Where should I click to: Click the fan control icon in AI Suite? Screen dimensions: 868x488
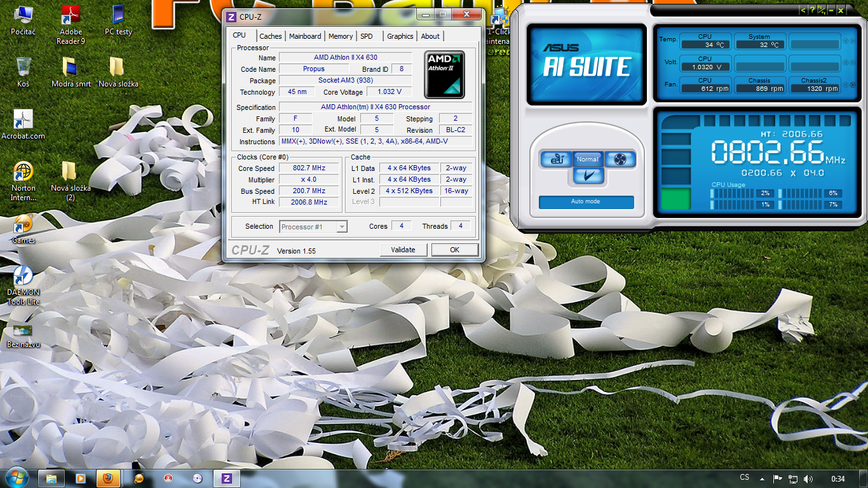tap(620, 159)
